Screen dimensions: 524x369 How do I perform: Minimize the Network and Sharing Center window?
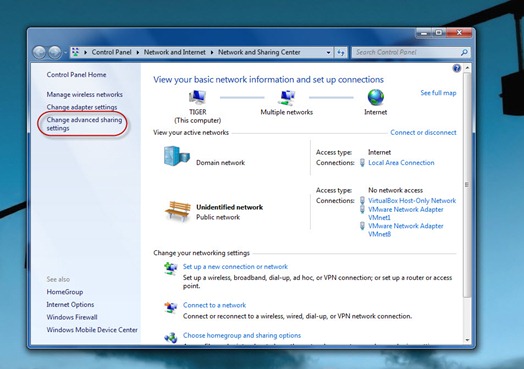(x=424, y=33)
